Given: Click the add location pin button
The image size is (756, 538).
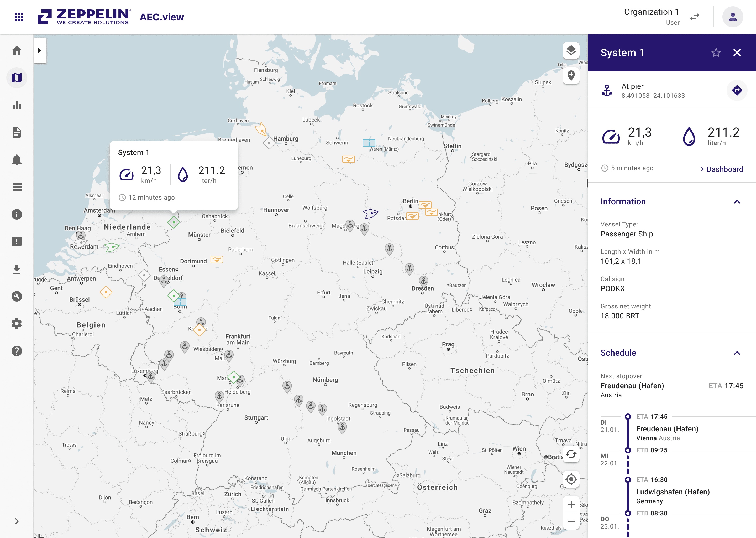Looking at the screenshot, I should click(571, 76).
